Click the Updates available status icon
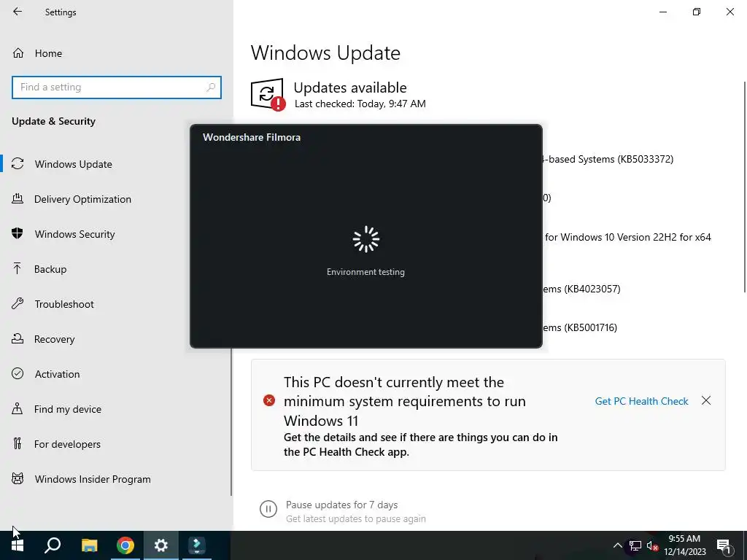 point(268,94)
